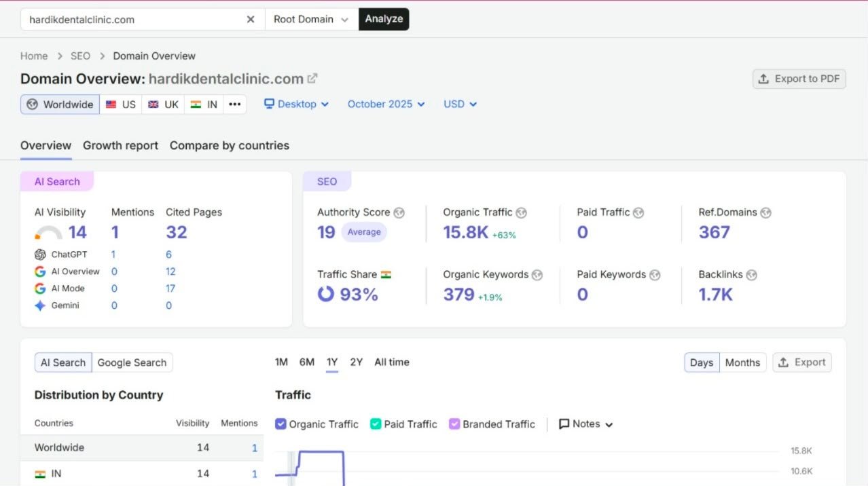
Task: Toggle the Organic Traffic checkbox
Action: pos(281,424)
